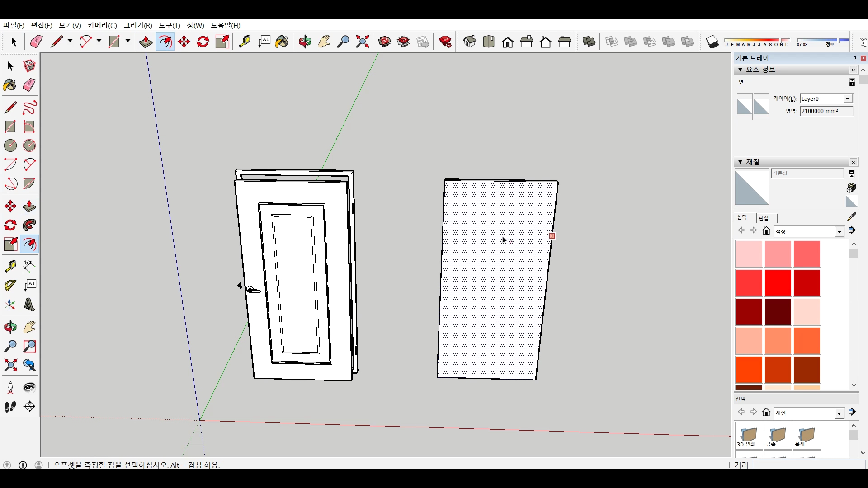Image resolution: width=868 pixels, height=488 pixels.
Task: Click the Zoom Extents icon in top toolbar
Action: [x=362, y=42]
